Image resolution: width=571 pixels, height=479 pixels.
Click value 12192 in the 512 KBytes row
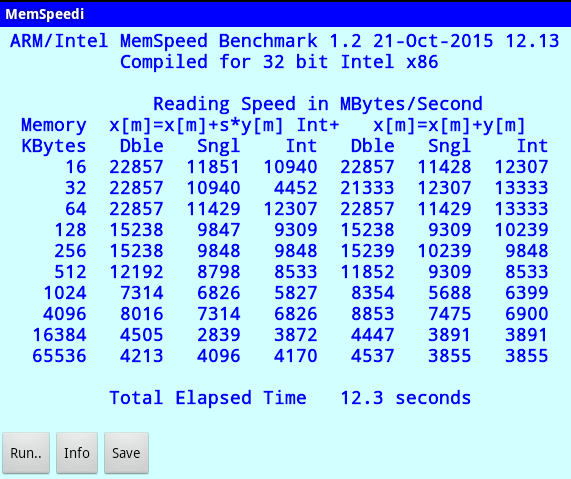click(136, 272)
